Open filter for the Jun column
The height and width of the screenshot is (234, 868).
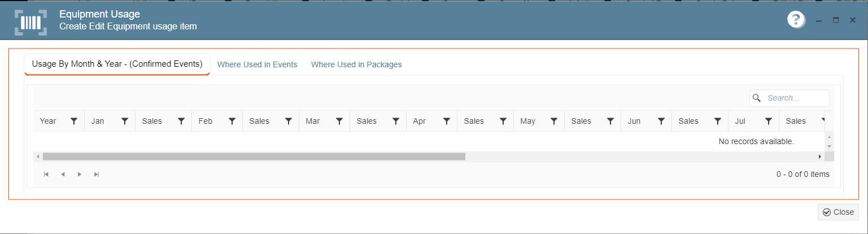(x=661, y=121)
